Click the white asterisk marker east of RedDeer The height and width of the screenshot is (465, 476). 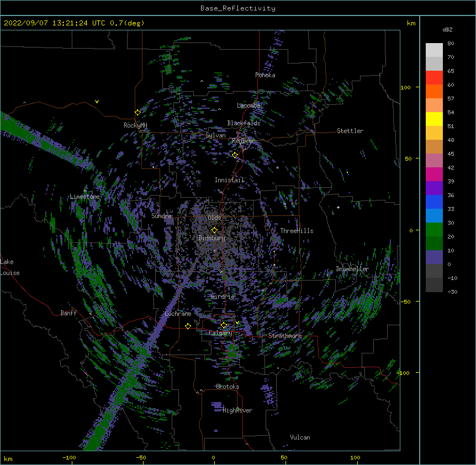click(x=277, y=168)
